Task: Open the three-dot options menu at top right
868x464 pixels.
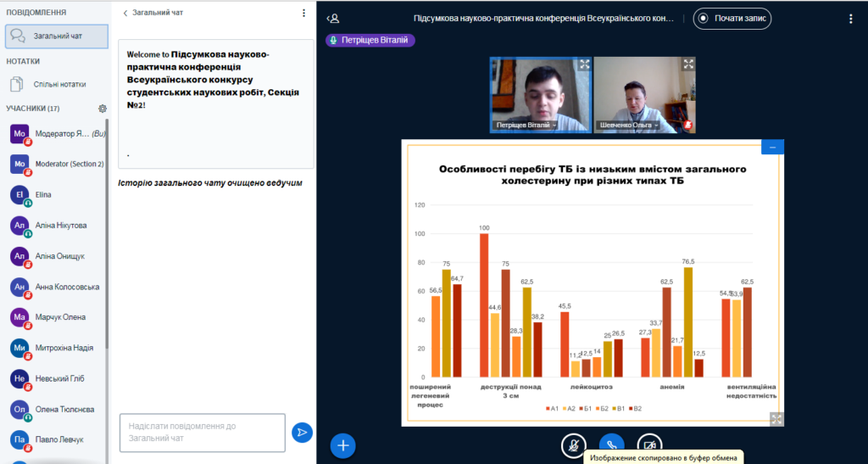Action: click(x=851, y=18)
